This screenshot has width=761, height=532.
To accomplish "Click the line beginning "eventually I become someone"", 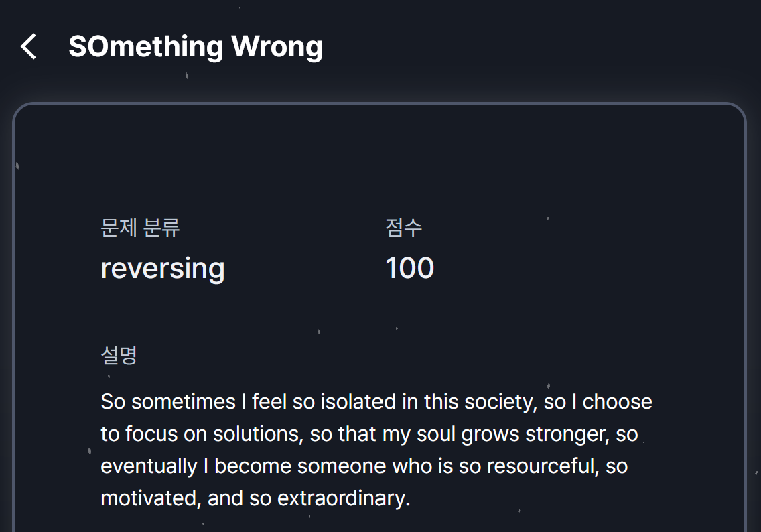I will point(364,466).
